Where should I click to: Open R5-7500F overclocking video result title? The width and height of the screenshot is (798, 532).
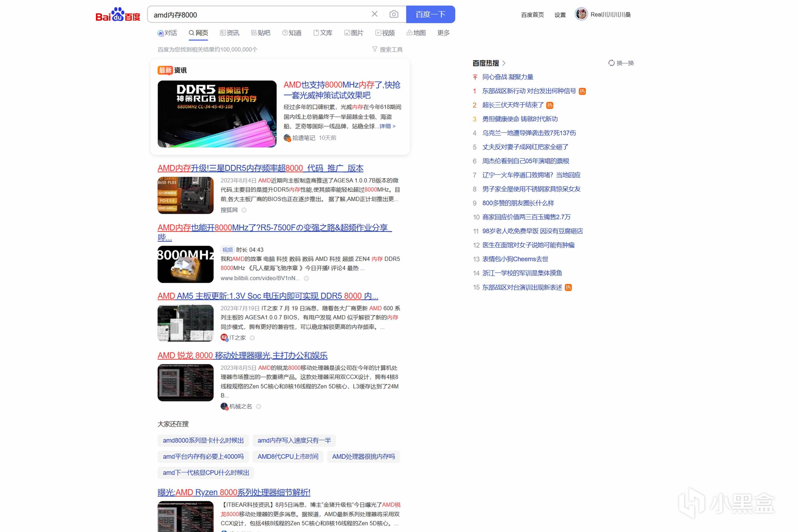point(274,232)
